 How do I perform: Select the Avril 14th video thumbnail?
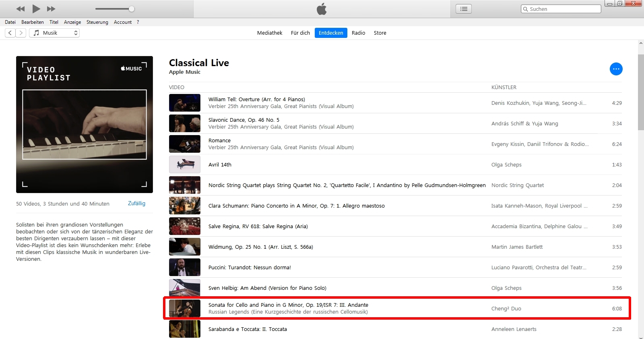185,164
